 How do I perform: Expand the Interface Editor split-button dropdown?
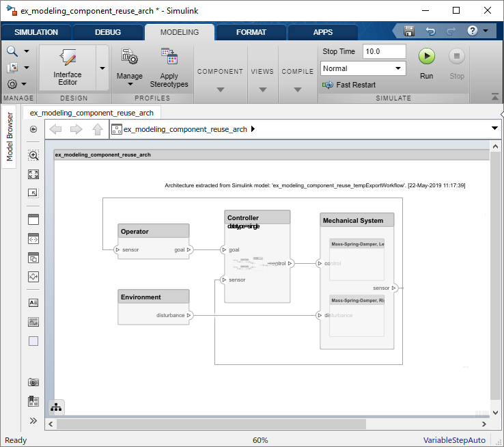[102, 68]
